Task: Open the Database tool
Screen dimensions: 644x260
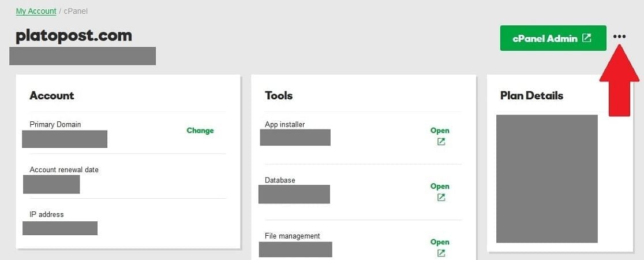Action: point(440,187)
